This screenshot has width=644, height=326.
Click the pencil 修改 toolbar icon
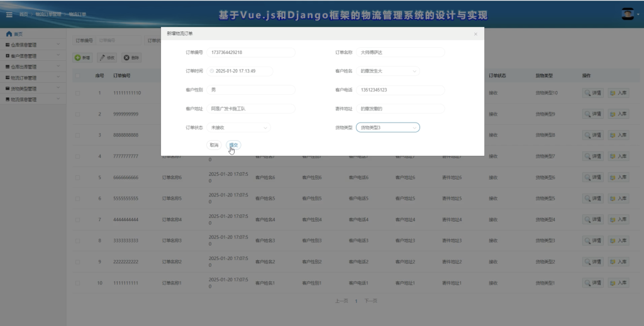click(x=103, y=58)
